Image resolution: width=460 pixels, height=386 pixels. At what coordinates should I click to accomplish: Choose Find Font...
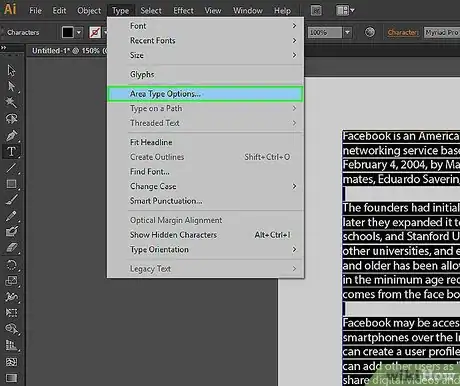[205, 172]
